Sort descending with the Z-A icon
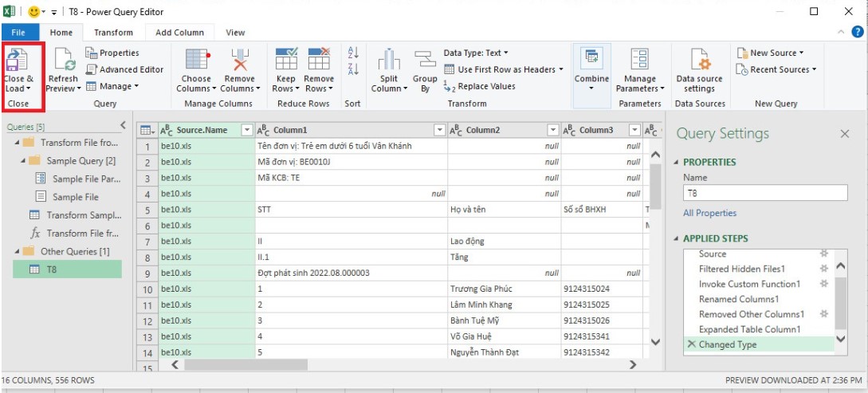Screen dimensions: 868x393 click(x=353, y=69)
